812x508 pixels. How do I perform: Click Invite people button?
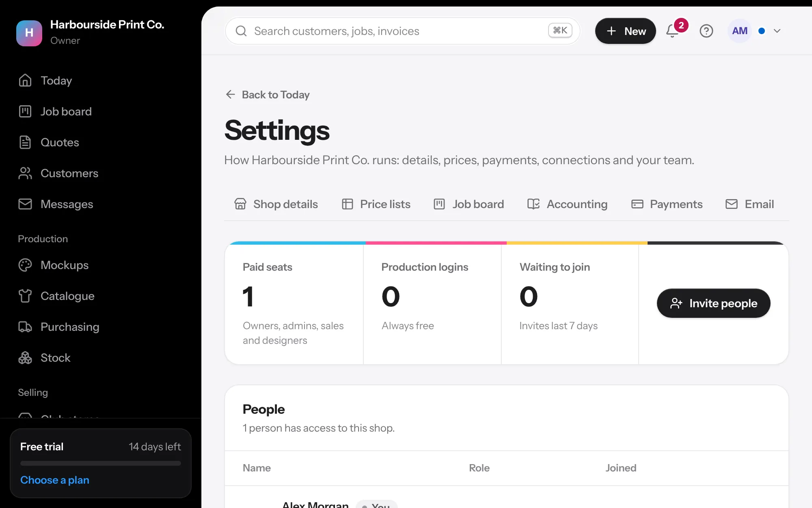(713, 303)
